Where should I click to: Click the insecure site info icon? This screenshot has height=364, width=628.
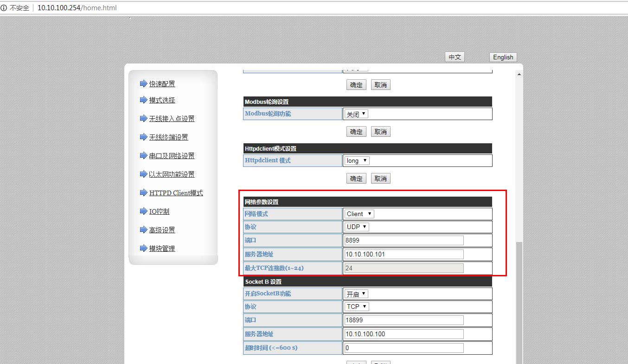[x=4, y=8]
